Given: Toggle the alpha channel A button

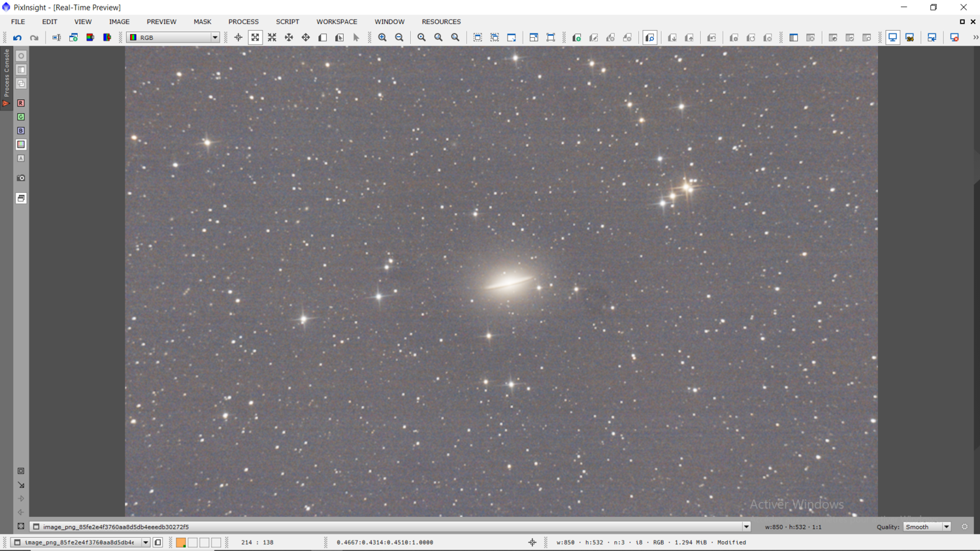Looking at the screenshot, I should pyautogui.click(x=21, y=158).
